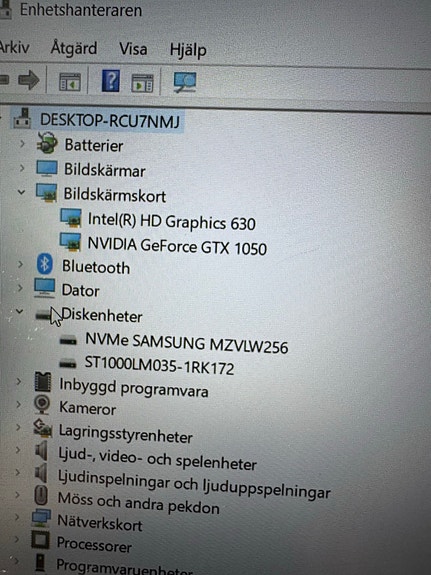This screenshot has width=431, height=575.
Task: Select the Processorer category label
Action: 94,544
